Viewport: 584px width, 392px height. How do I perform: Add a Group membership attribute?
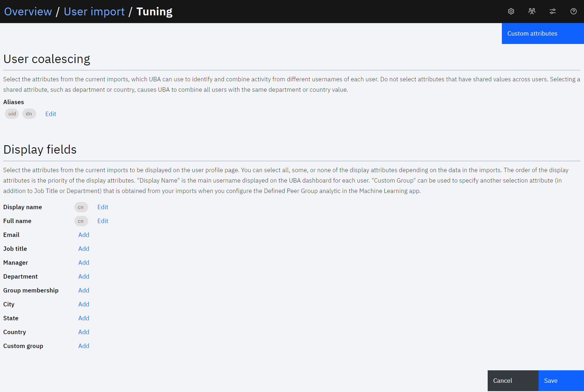(84, 290)
